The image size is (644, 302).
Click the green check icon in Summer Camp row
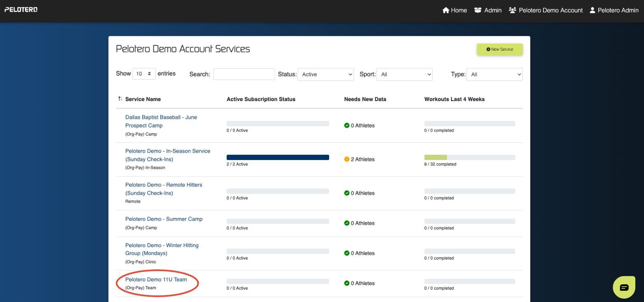pos(347,223)
